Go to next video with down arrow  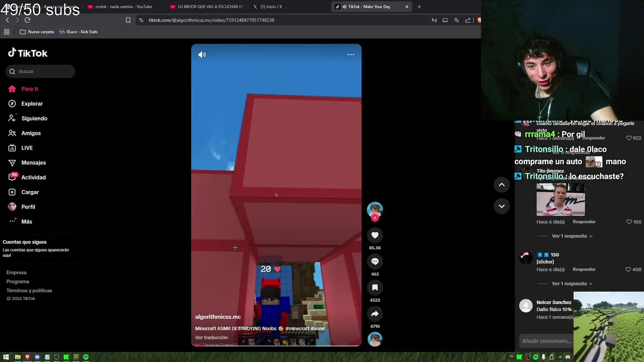pyautogui.click(x=502, y=206)
